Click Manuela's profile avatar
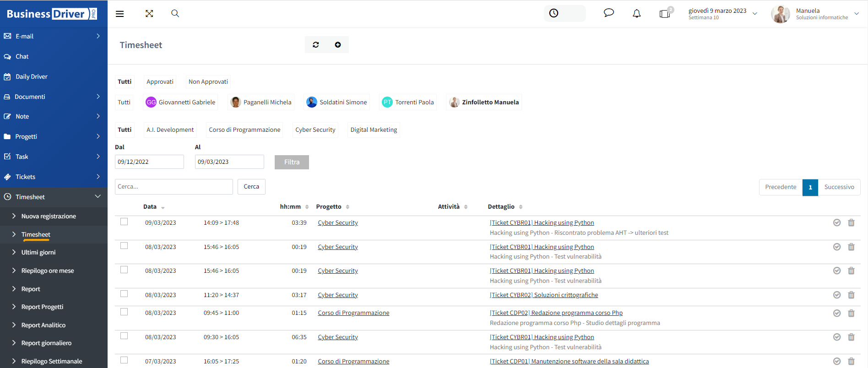The height and width of the screenshot is (368, 868). coord(781,14)
